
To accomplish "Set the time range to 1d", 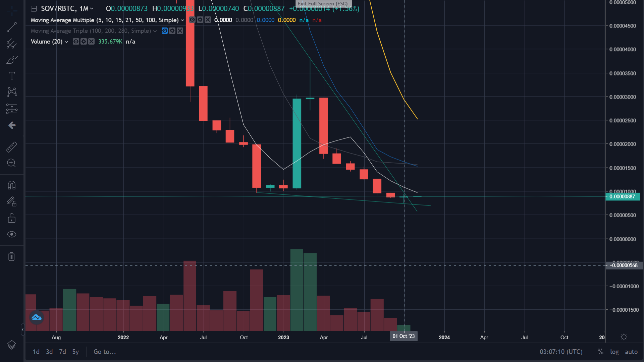I will (36, 352).
